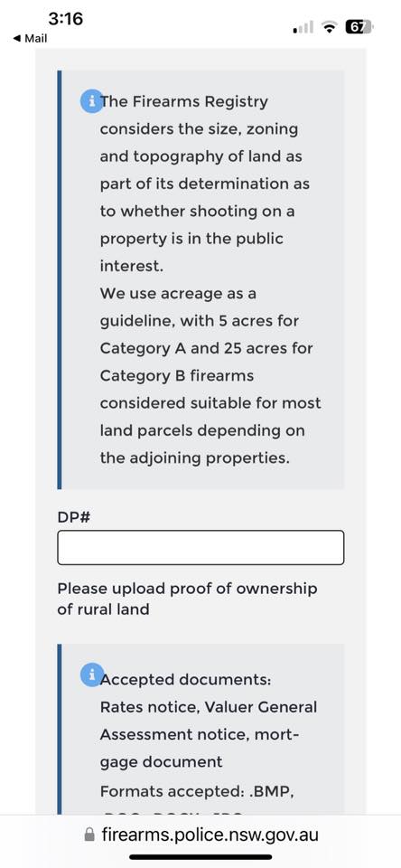
Task: Tap the home indicator bar at bottom
Action: pyautogui.click(x=200, y=857)
